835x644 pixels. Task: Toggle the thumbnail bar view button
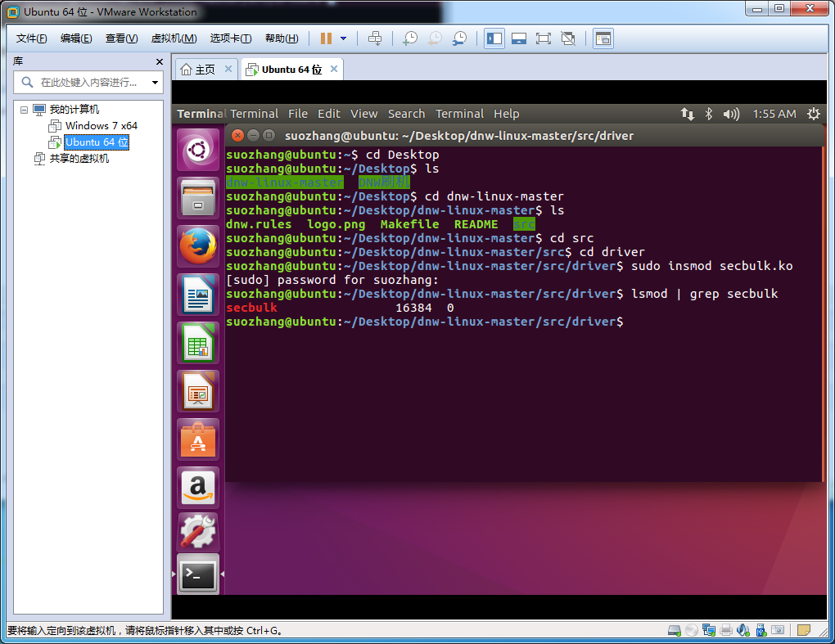[x=518, y=38]
